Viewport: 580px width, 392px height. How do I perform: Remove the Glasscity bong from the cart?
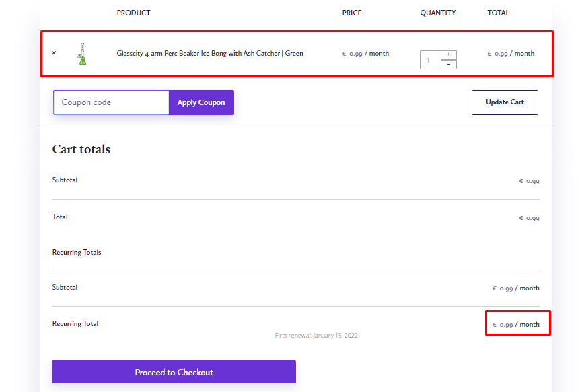53,52
